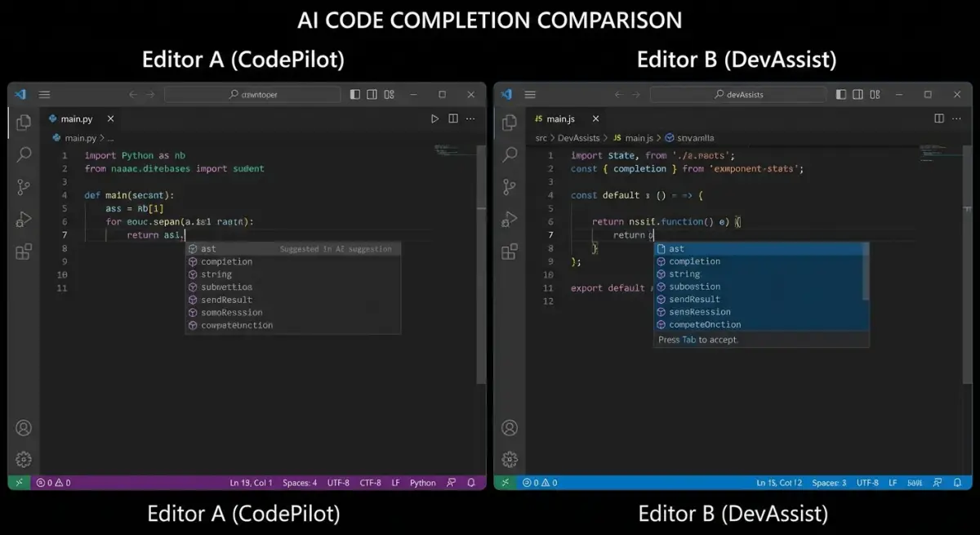This screenshot has height=535, width=980.
Task: Click the Python language indicator in the status bar
Action: tap(422, 483)
